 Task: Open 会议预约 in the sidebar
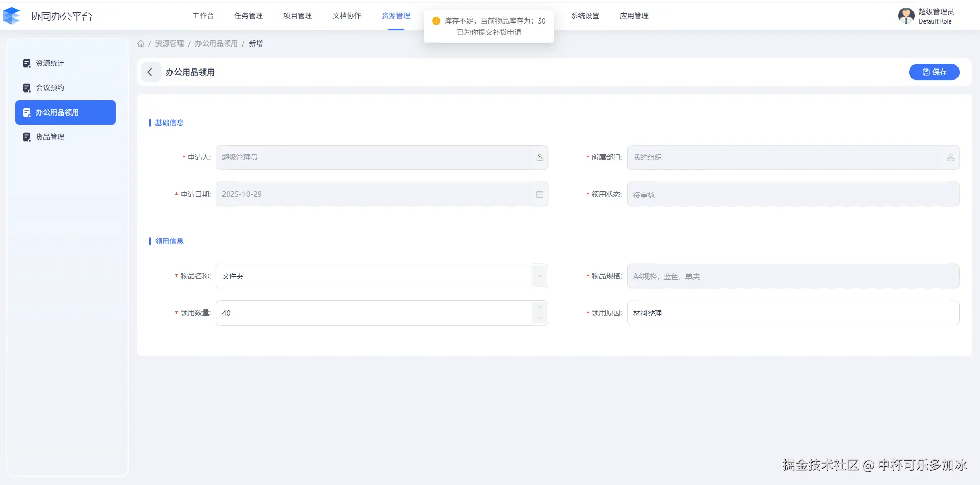coord(65,88)
